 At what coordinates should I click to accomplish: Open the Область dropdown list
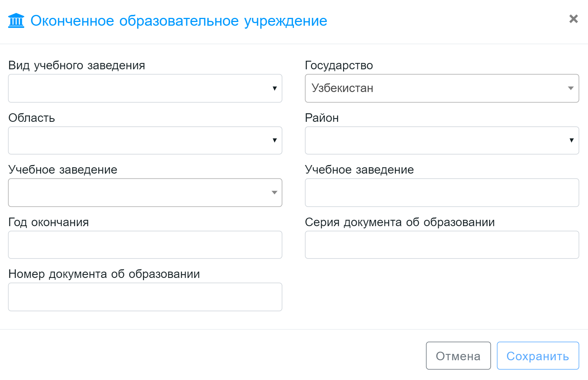(145, 140)
